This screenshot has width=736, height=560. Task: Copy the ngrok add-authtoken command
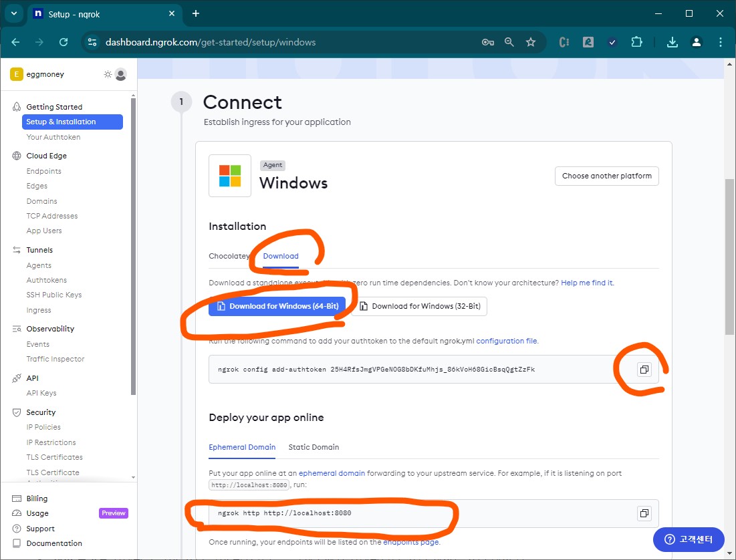pyautogui.click(x=644, y=370)
